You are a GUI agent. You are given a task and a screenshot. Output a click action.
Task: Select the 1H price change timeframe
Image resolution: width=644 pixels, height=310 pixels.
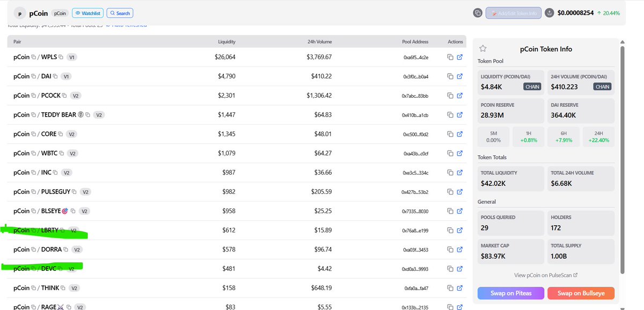[528, 136]
